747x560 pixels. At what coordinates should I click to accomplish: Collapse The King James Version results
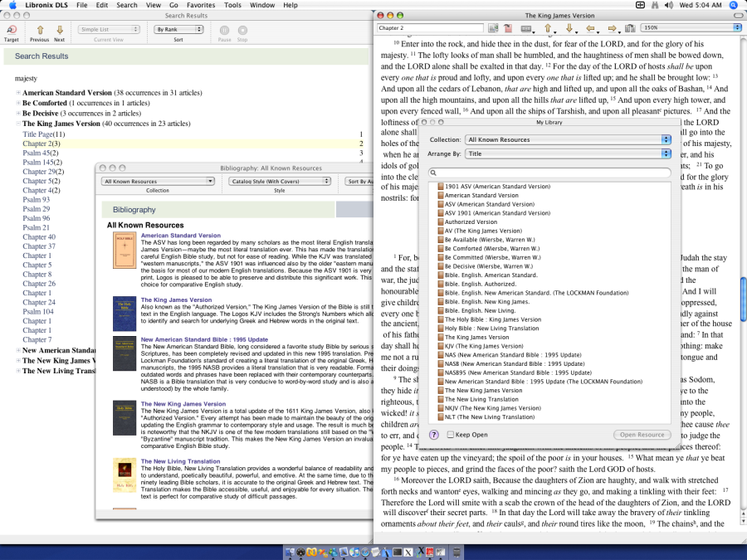coord(18,124)
